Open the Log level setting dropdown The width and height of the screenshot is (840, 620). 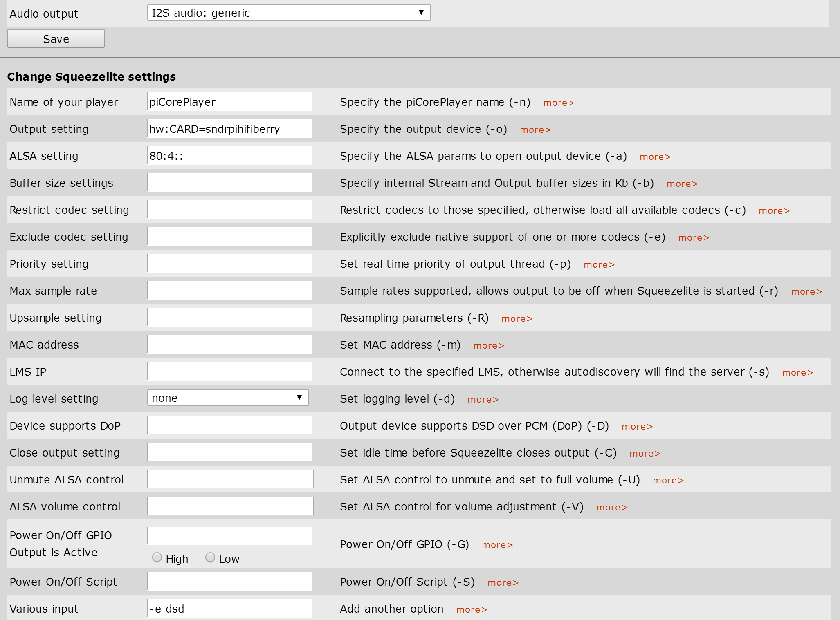228,398
